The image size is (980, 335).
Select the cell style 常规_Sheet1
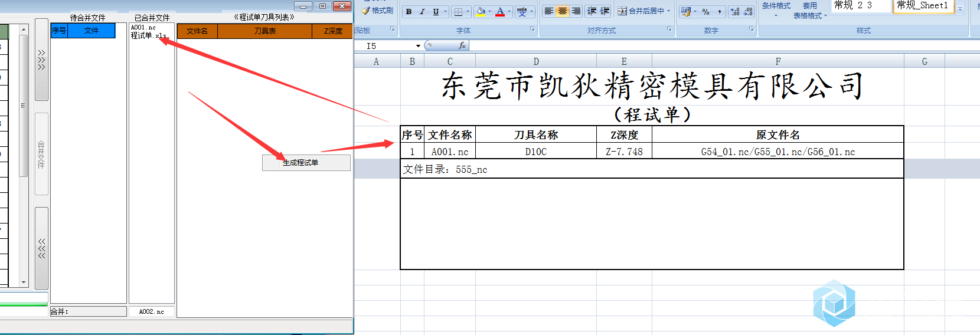tap(924, 5)
